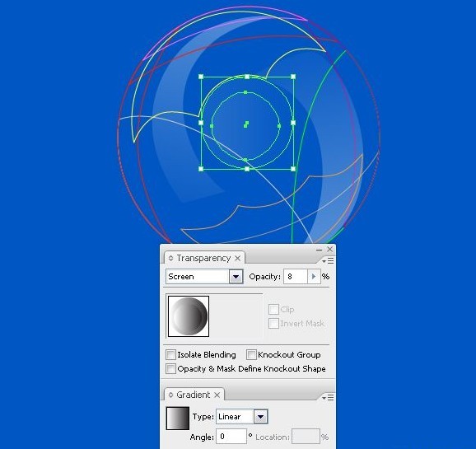Cycle Transparency panel view with the double-arrow icon
Image resolution: width=476 pixels, height=449 pixels.
[171, 258]
